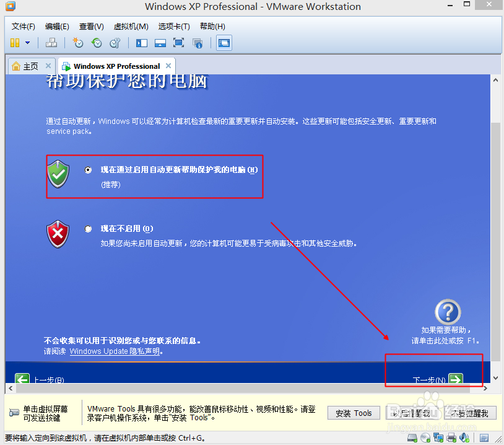
Task: Select the 现在不启用 radio option
Action: click(x=88, y=229)
